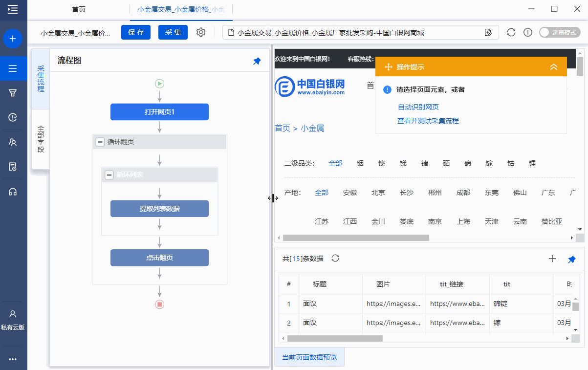Toggle the pin on the 流程图 panel
The image size is (588, 370).
click(x=257, y=61)
